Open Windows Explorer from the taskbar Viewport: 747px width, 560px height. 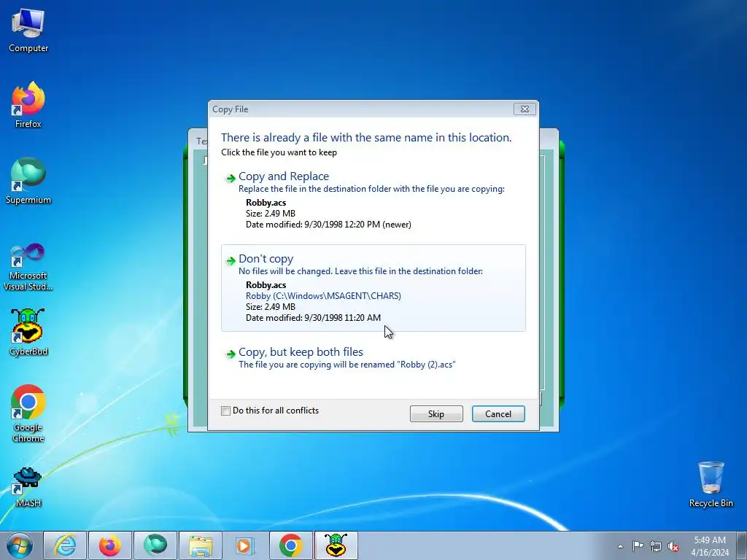click(201, 545)
